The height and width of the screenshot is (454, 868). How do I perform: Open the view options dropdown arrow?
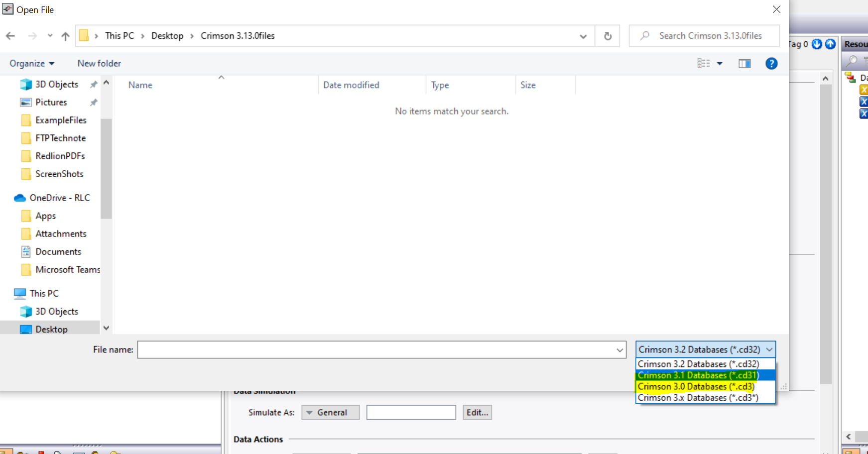pyautogui.click(x=720, y=63)
